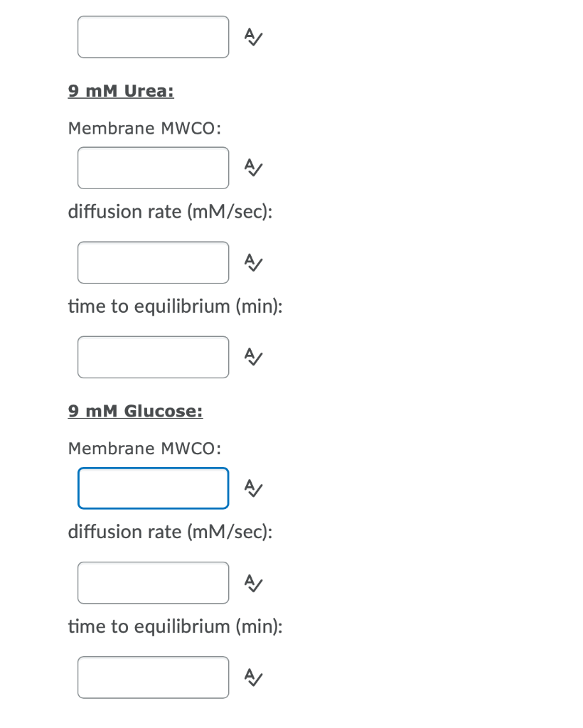Click spell-check icon next to Urea Membrane MWCO field
The image size is (583, 728).
(250, 168)
